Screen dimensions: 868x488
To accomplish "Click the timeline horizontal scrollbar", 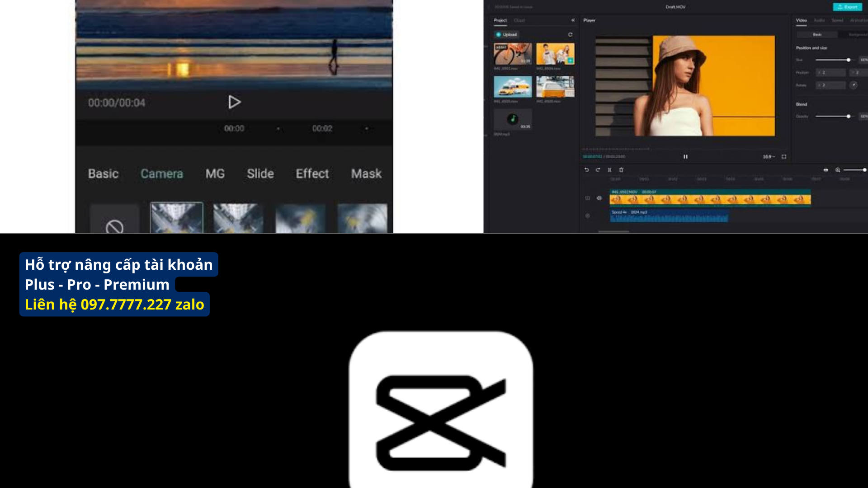I will point(613,231).
